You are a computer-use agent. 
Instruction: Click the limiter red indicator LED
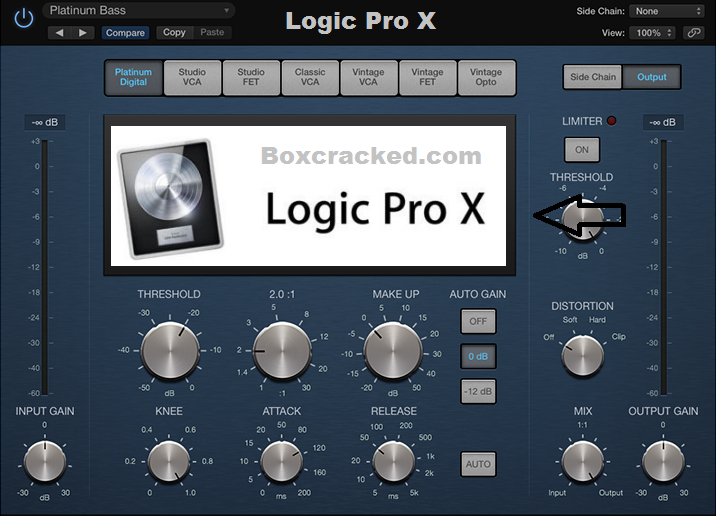pos(611,121)
